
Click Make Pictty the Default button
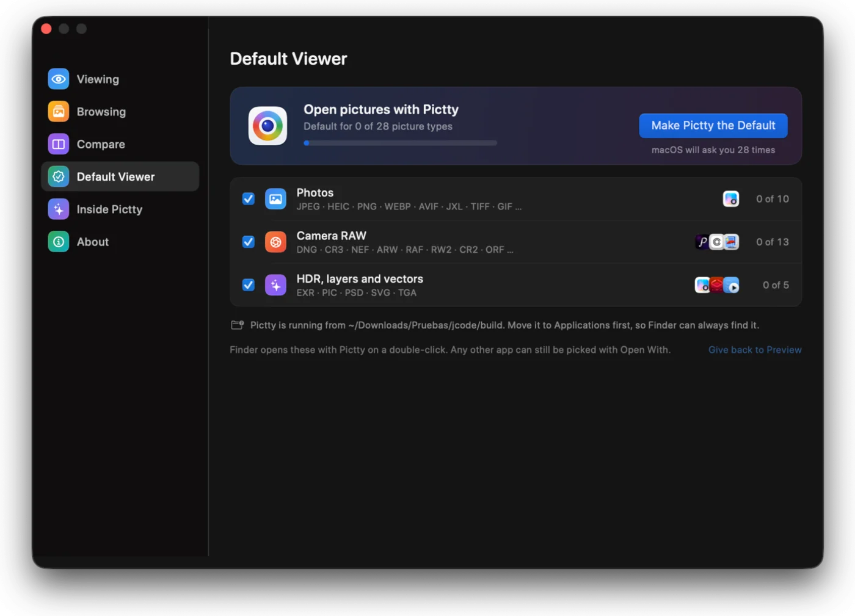click(713, 126)
